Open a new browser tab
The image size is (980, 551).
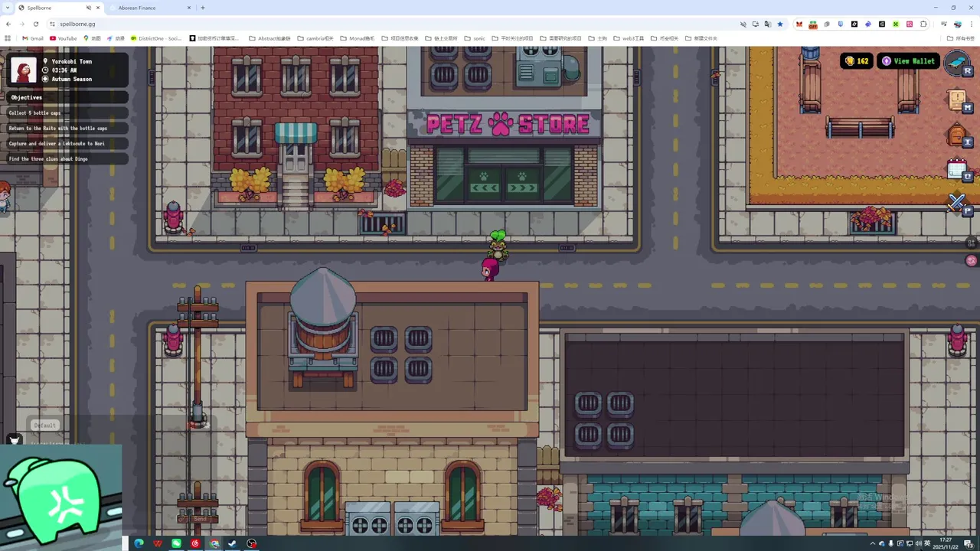click(x=203, y=8)
